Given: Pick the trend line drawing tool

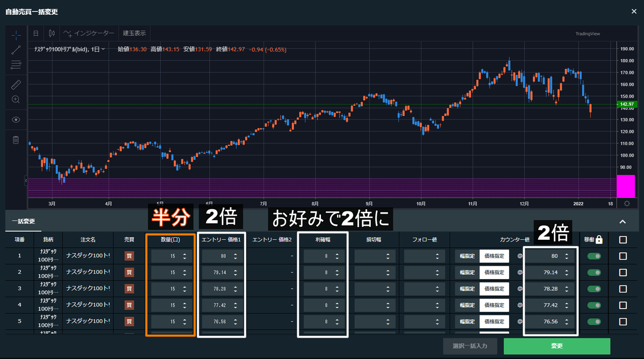Looking at the screenshot, I should pos(16,50).
